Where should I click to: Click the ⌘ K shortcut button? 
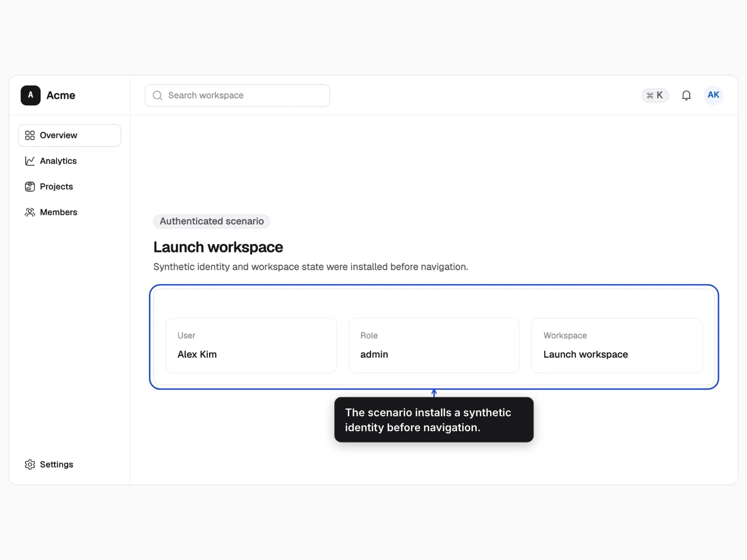point(655,95)
